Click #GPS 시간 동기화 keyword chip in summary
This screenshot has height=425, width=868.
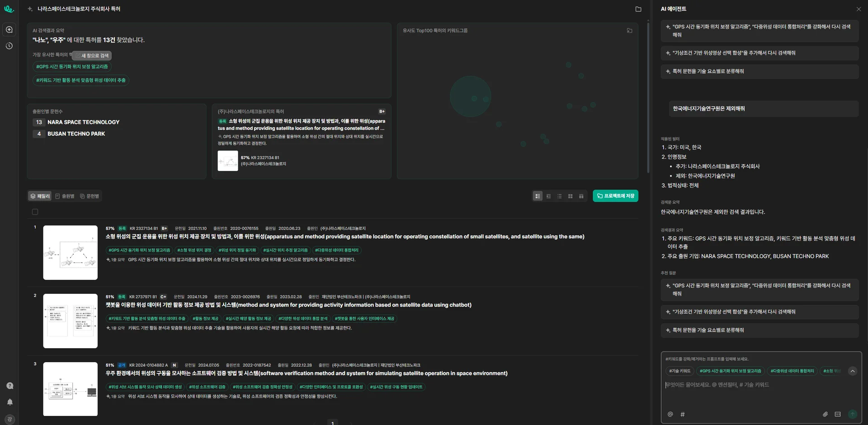pos(72,67)
